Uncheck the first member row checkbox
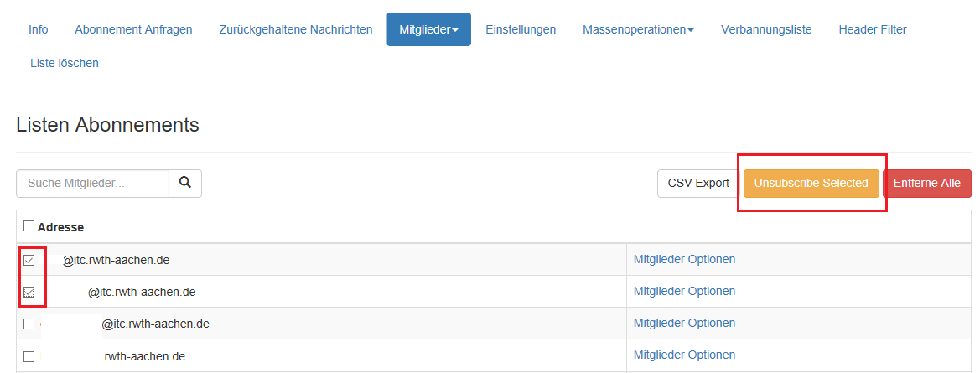 29,260
